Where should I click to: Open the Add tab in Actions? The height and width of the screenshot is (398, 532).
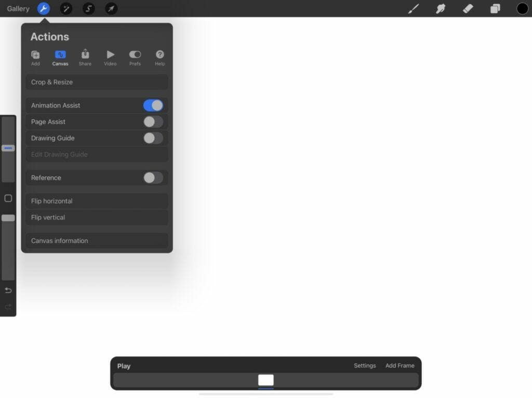coord(35,58)
